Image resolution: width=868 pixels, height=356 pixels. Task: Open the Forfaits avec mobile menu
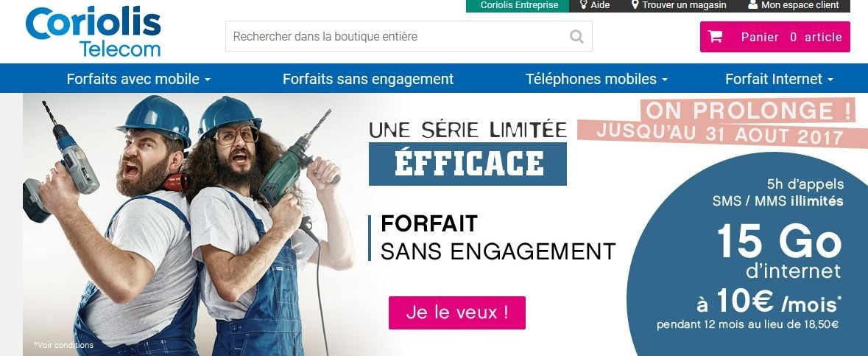(133, 79)
